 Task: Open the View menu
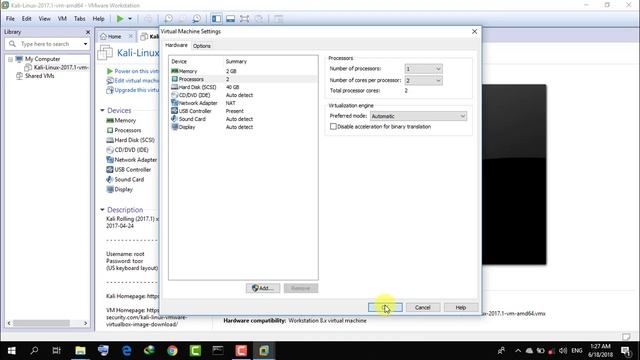point(44,19)
